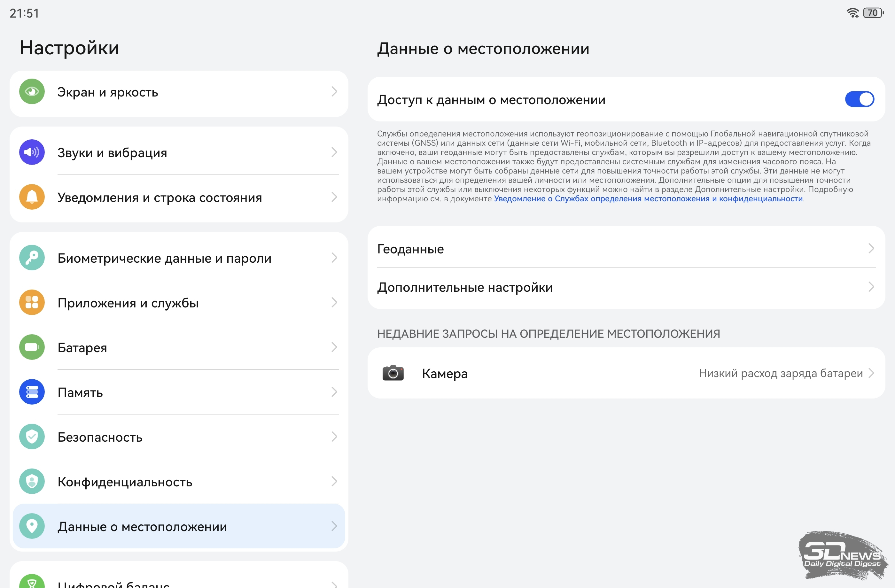Tap the Wi-Fi status bar icon
The height and width of the screenshot is (588, 895).
point(852,13)
